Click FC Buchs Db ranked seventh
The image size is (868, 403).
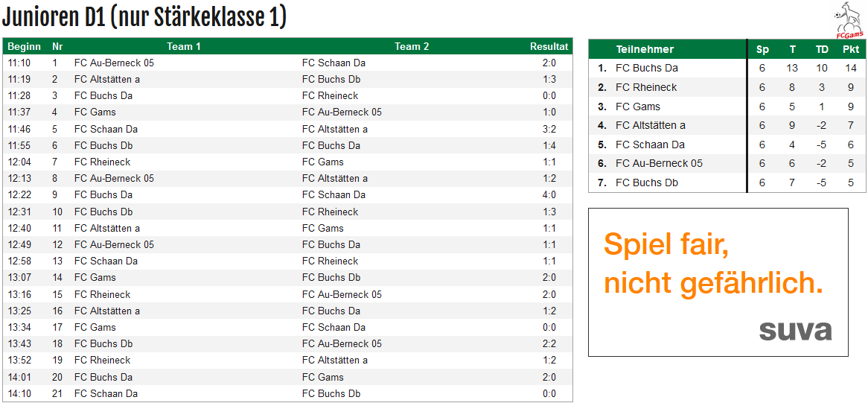647,183
